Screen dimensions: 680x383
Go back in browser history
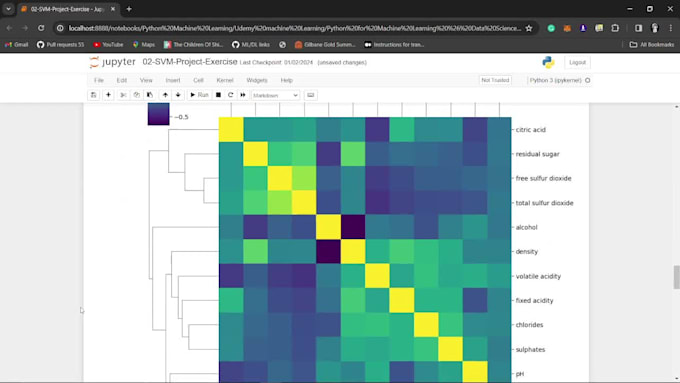pos(10,28)
